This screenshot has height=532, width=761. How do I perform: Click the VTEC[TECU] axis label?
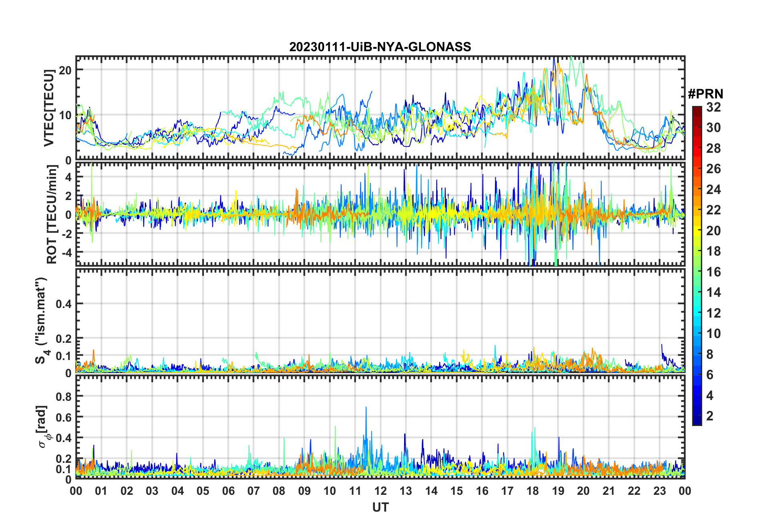(49, 108)
